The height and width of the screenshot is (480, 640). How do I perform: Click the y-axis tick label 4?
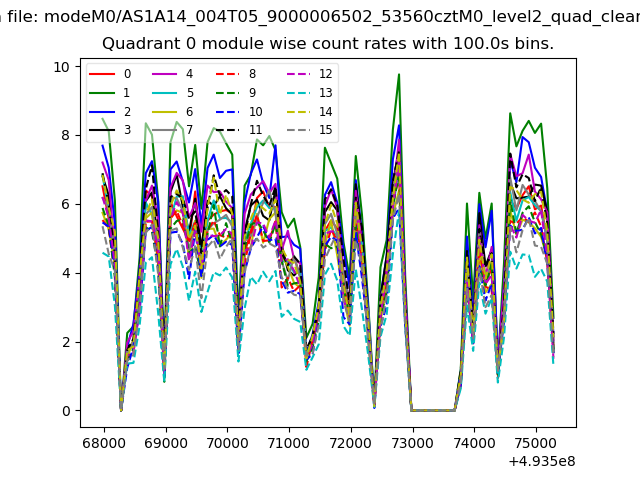coord(66,273)
